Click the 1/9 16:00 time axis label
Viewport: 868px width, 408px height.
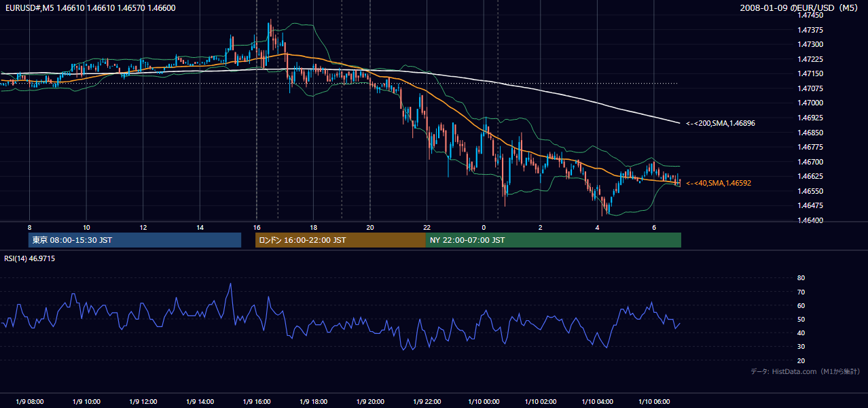point(257,401)
